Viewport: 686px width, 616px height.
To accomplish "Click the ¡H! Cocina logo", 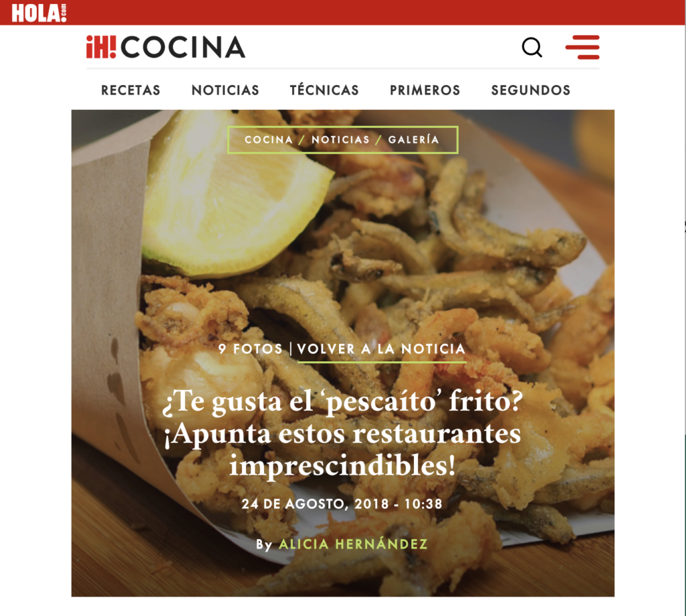I will click(x=165, y=47).
